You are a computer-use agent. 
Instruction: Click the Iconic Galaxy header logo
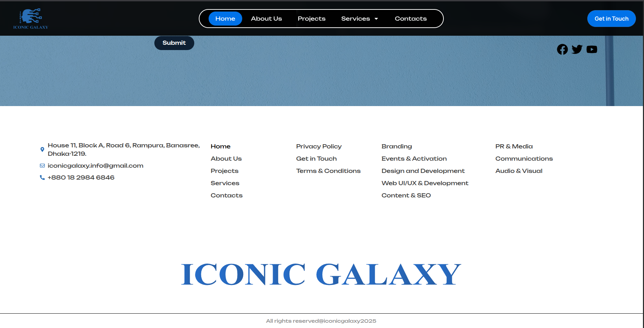pos(31,19)
